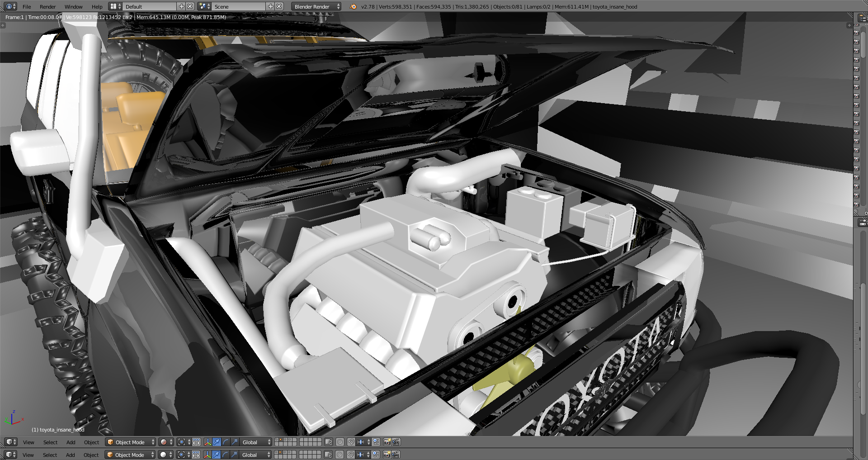Image resolution: width=868 pixels, height=460 pixels.
Task: Open Select menu in upper viewport header
Action: click(50, 442)
